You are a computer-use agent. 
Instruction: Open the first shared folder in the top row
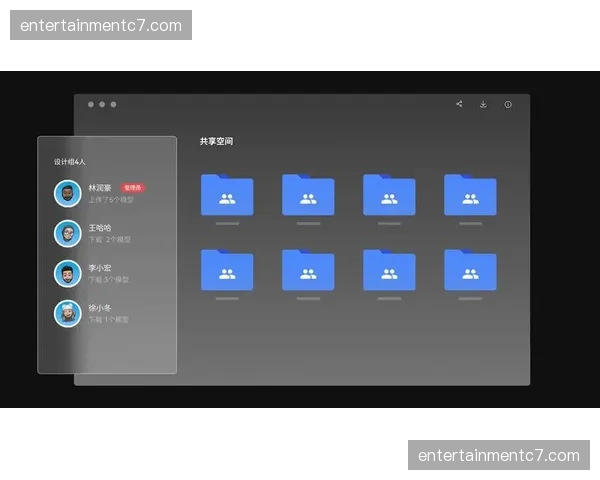point(227,196)
